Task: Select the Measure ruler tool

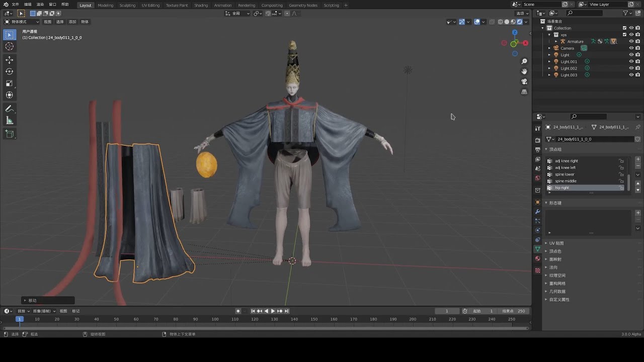Action: (x=9, y=120)
